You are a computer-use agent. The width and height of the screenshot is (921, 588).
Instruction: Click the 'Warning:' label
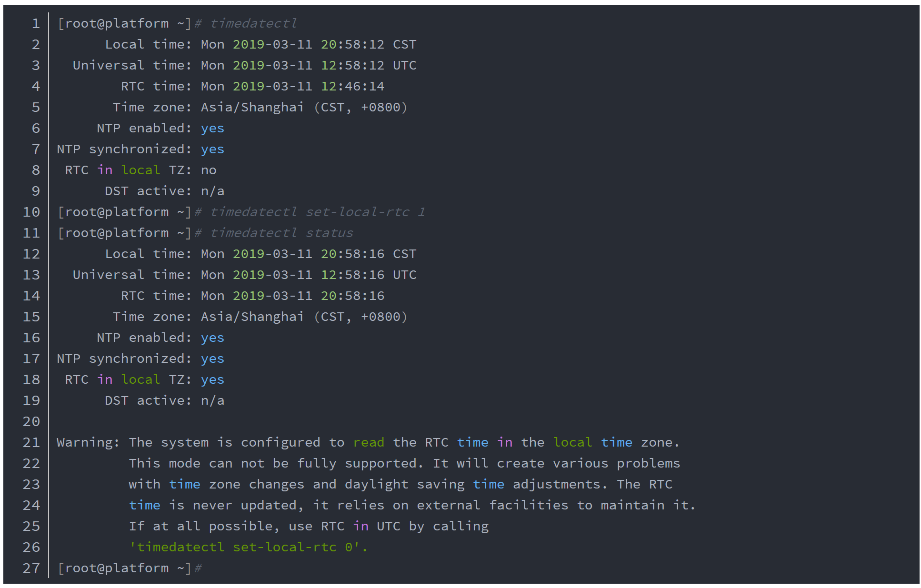coord(88,442)
